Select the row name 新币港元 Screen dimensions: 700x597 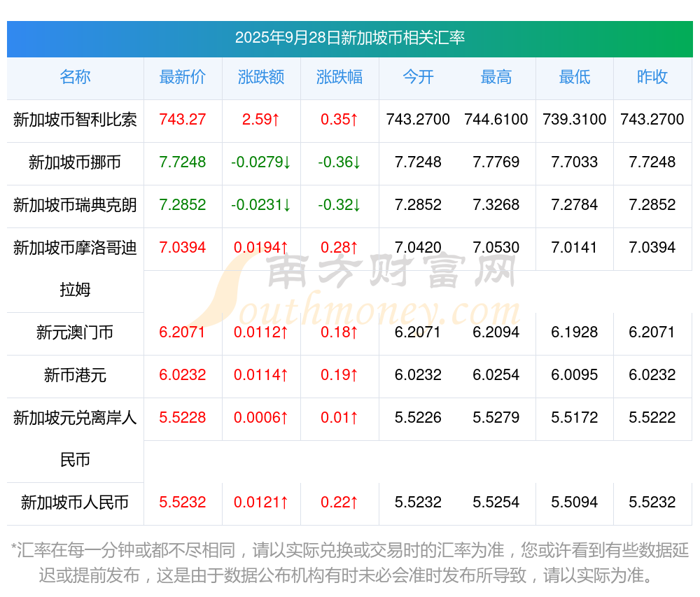[x=75, y=375]
